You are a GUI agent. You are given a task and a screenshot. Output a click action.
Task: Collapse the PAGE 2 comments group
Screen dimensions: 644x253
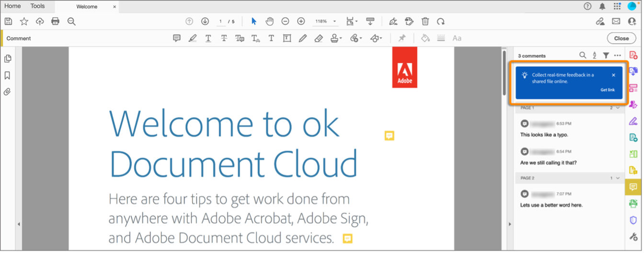click(618, 178)
